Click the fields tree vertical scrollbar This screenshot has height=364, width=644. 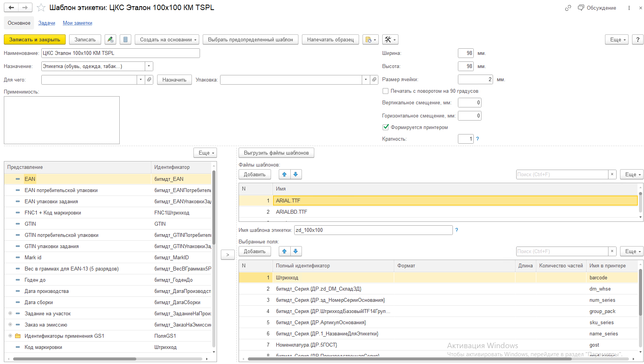214,207
